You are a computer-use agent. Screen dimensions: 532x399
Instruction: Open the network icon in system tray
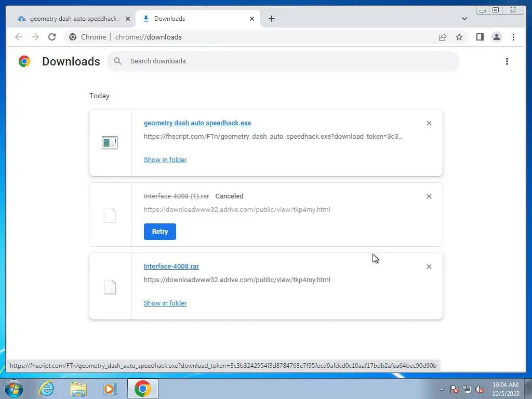coord(467,389)
